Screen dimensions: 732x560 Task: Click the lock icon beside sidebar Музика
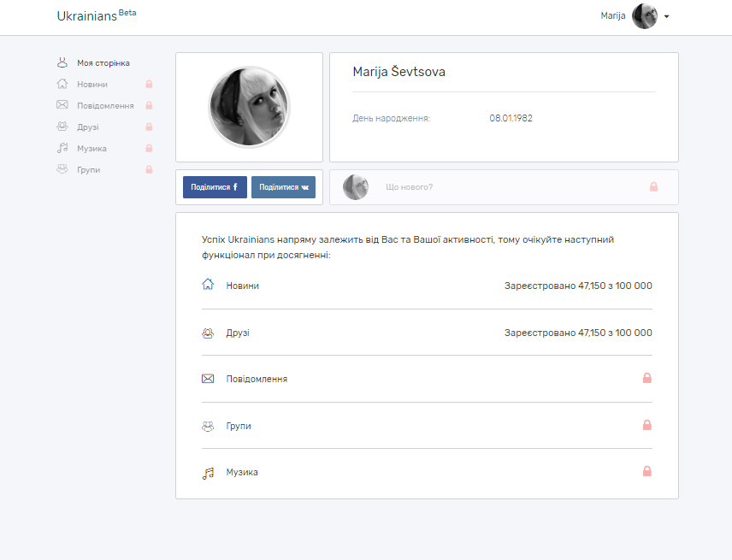149,149
